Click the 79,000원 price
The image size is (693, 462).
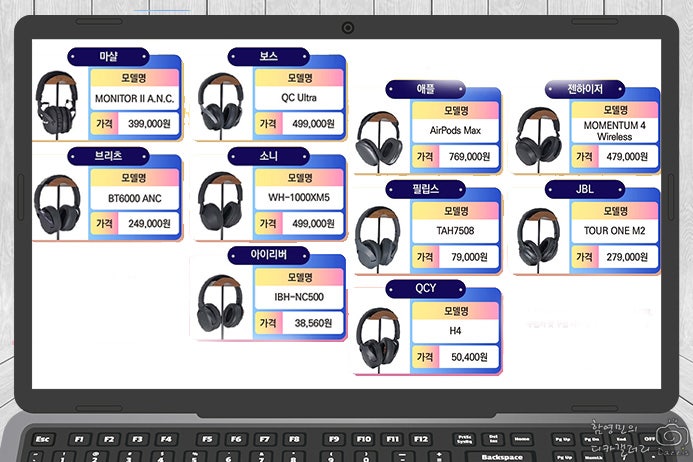(469, 257)
